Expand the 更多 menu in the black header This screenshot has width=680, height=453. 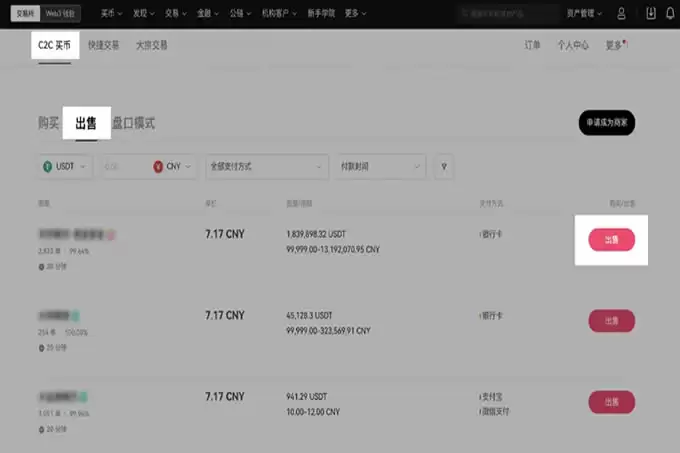coord(355,13)
